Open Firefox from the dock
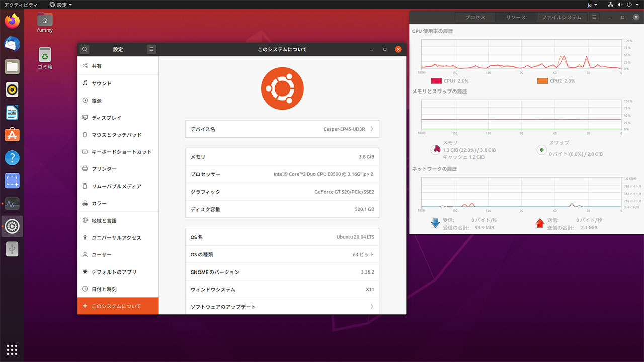 [x=12, y=21]
